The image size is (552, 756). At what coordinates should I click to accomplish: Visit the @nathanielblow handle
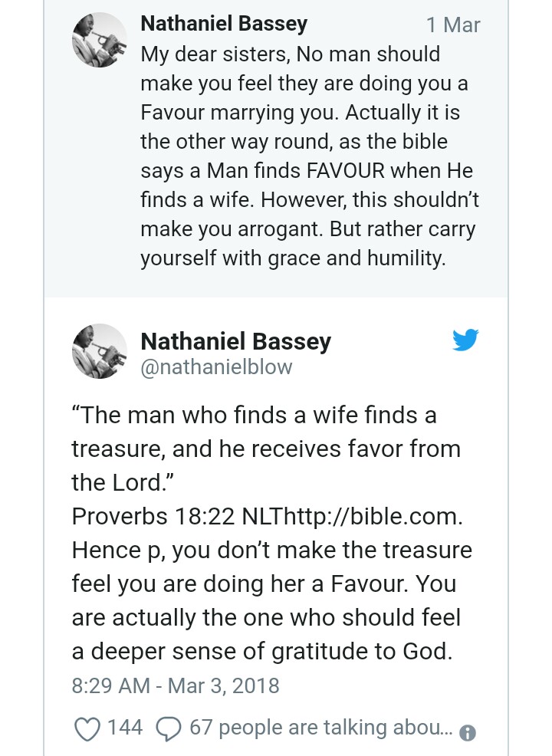[x=216, y=367]
